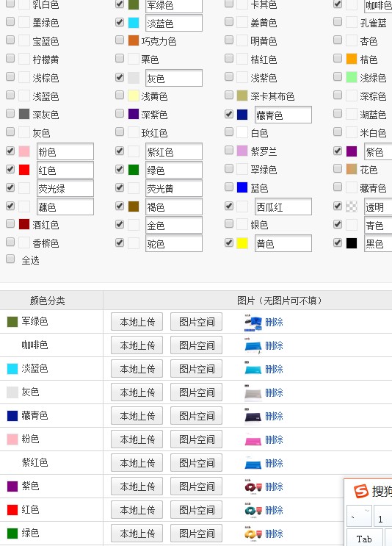Viewport: 392px width, 546px height.
Task: Edit the 西瓜红 color name field
Action: [x=283, y=207]
